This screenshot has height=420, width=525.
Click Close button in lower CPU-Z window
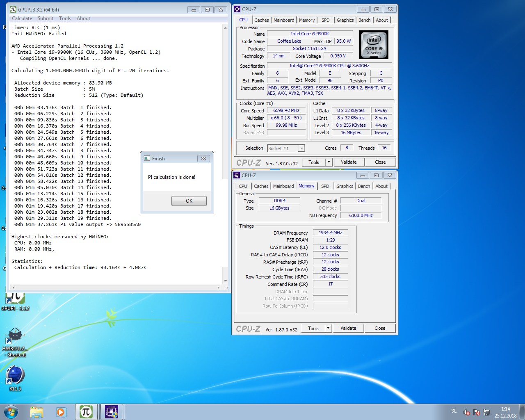[380, 328]
